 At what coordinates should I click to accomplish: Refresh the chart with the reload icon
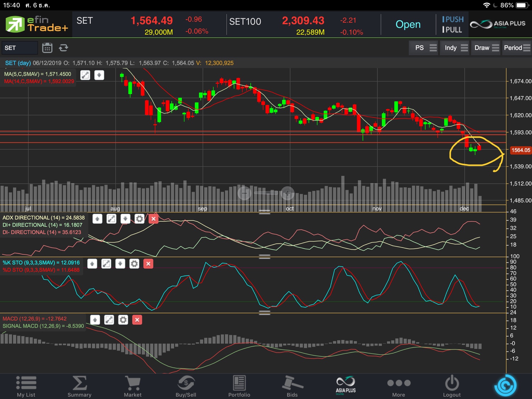tap(63, 48)
